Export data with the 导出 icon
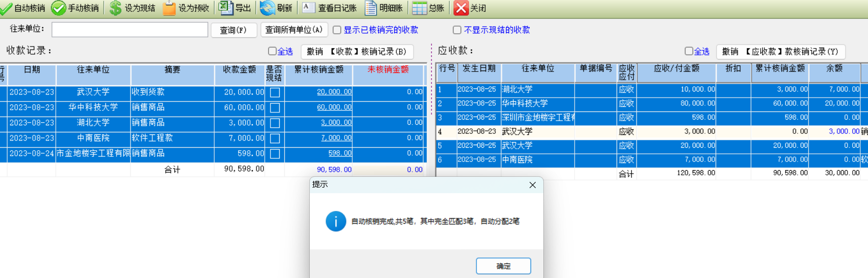 point(225,8)
